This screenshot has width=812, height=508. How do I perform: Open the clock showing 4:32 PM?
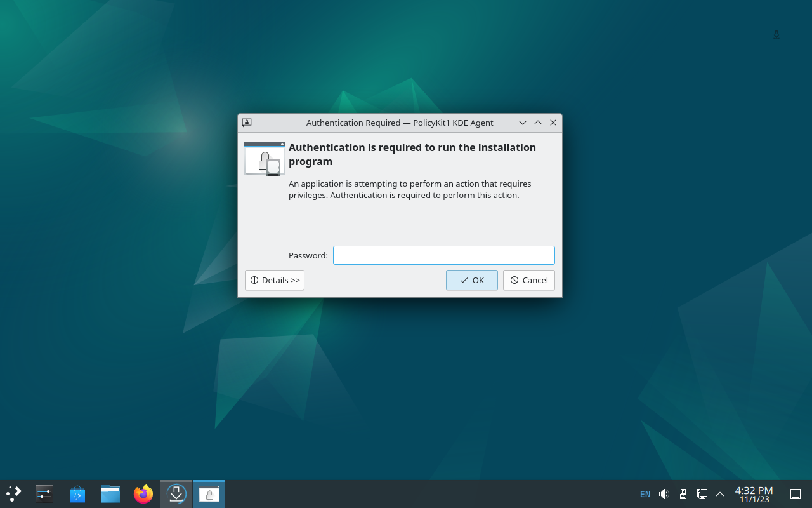(x=754, y=494)
